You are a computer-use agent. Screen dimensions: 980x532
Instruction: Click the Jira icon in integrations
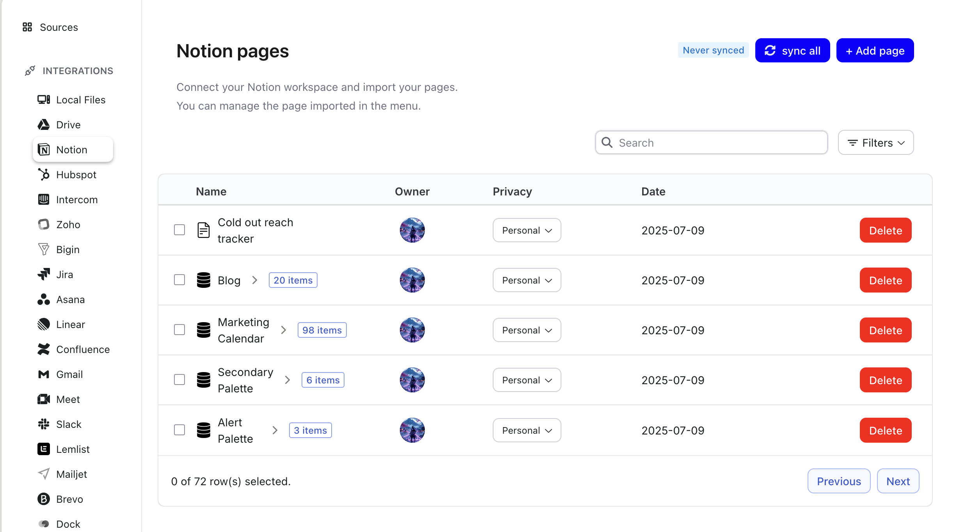click(44, 274)
